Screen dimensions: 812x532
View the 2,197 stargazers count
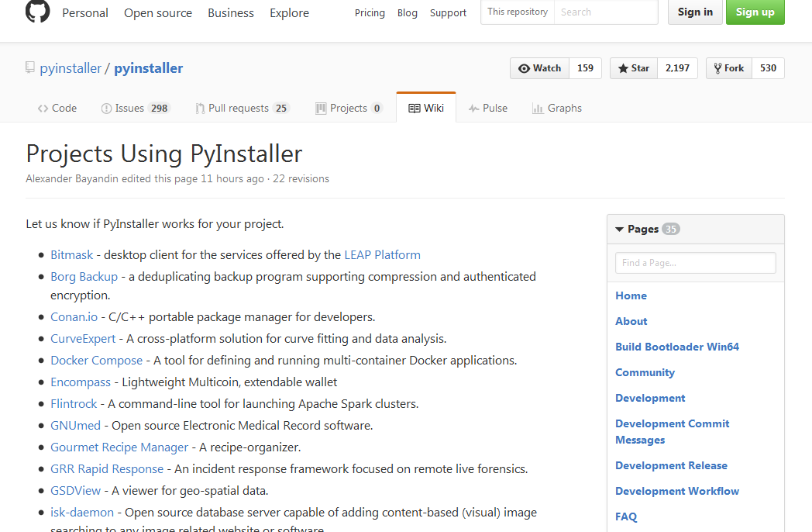[x=677, y=68]
